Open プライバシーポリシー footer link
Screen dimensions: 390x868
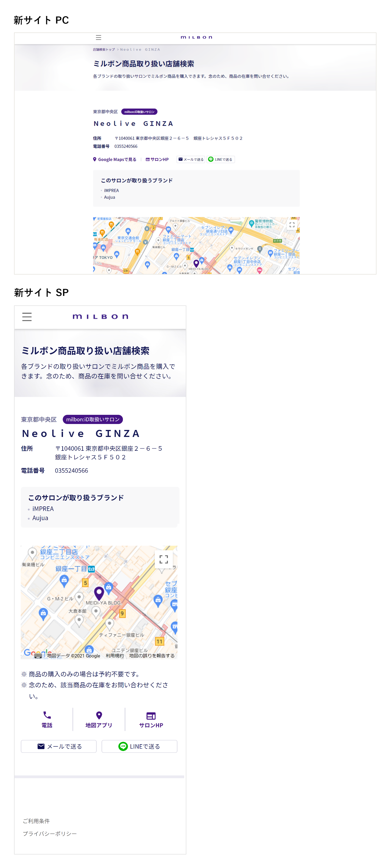[49, 834]
